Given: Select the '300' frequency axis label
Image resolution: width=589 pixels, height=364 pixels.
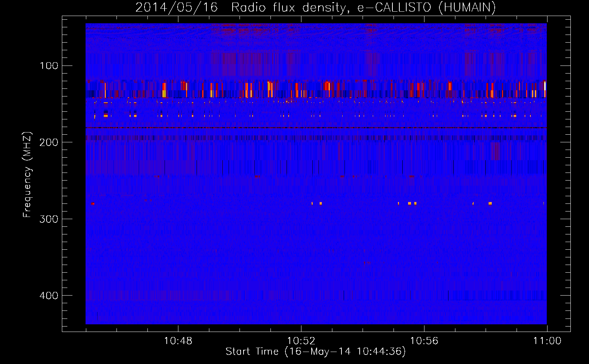Looking at the screenshot, I should tap(49, 219).
